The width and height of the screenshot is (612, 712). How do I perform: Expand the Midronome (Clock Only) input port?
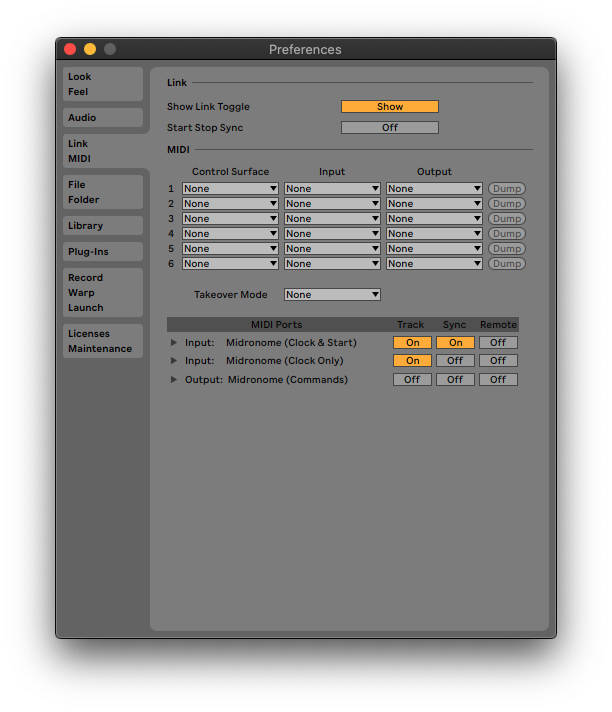click(x=174, y=361)
